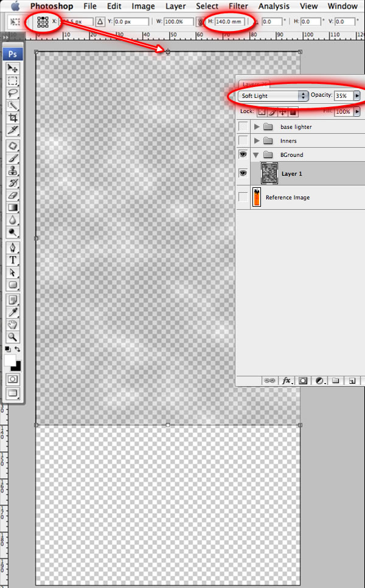Open the Soft Light blend mode dropdown
365x588 pixels.
pyautogui.click(x=273, y=96)
